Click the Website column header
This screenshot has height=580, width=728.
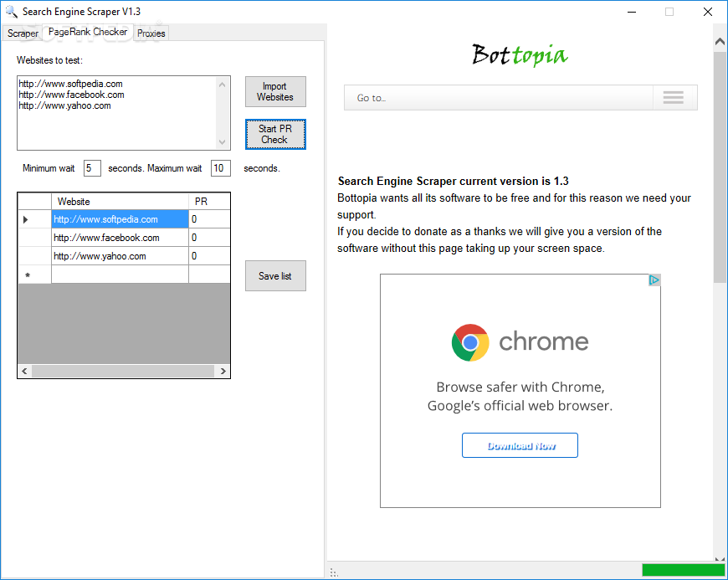pyautogui.click(x=120, y=202)
